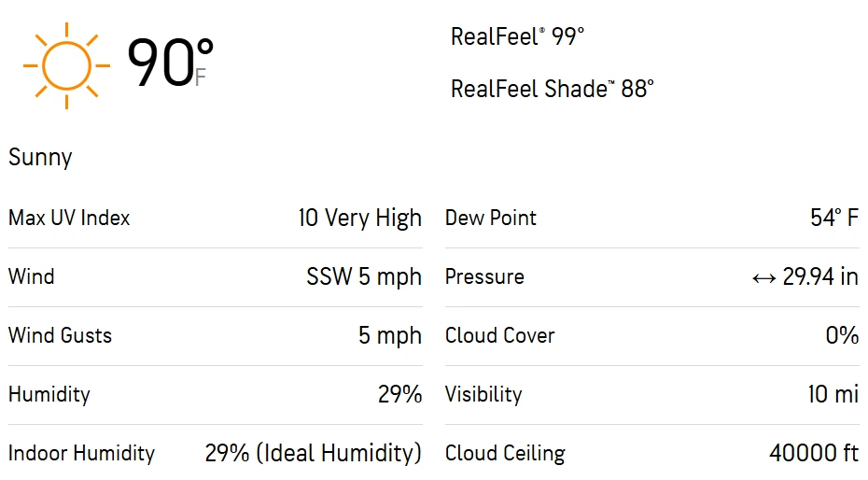Viewport: 868px width, 480px height.
Task: Click the Visibility 10 mi value
Action: pos(833,394)
